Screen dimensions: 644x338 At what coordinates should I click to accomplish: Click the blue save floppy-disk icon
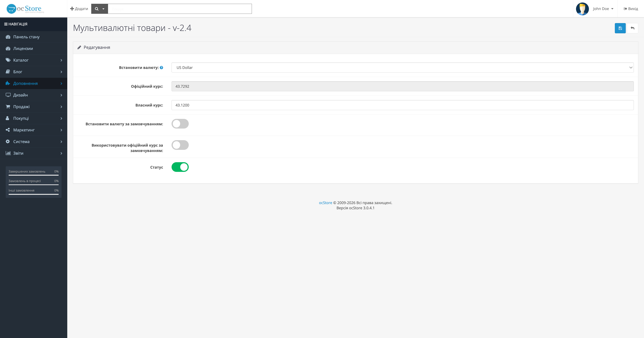click(620, 28)
